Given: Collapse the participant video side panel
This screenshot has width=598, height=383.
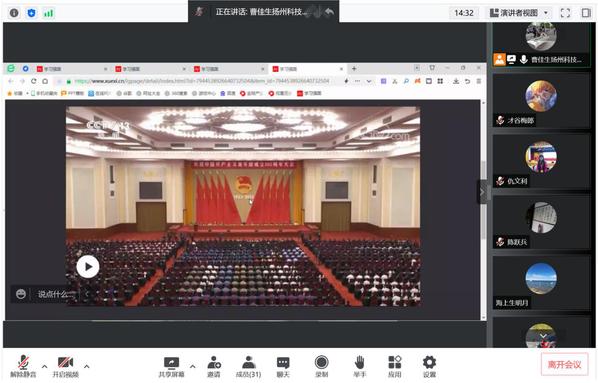Looking at the screenshot, I should [482, 192].
